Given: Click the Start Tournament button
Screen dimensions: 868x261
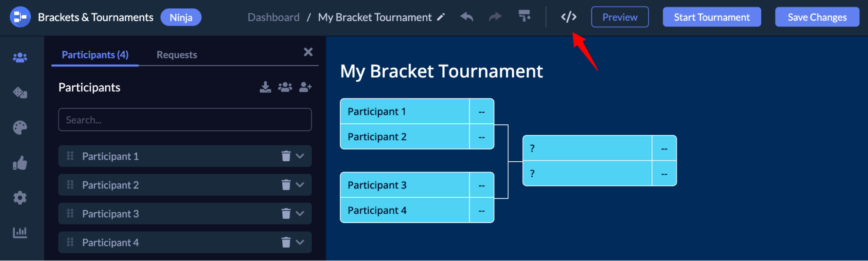Looking at the screenshot, I should (x=712, y=17).
